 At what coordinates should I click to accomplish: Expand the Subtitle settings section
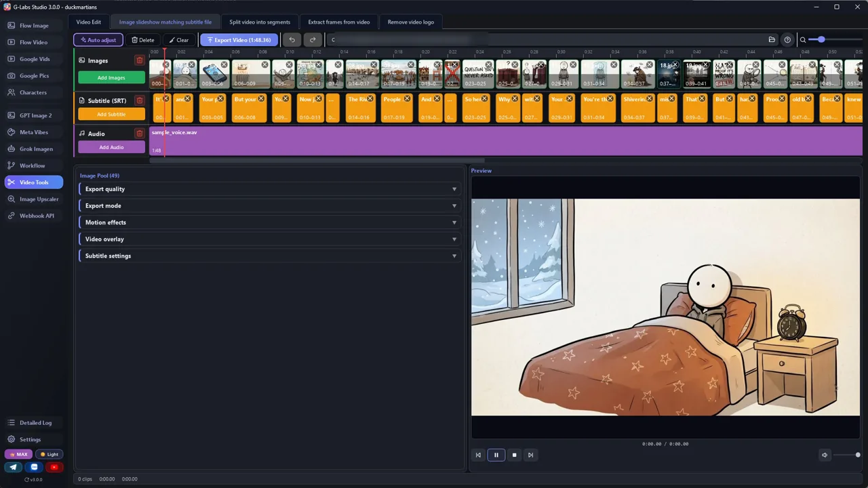(x=270, y=256)
